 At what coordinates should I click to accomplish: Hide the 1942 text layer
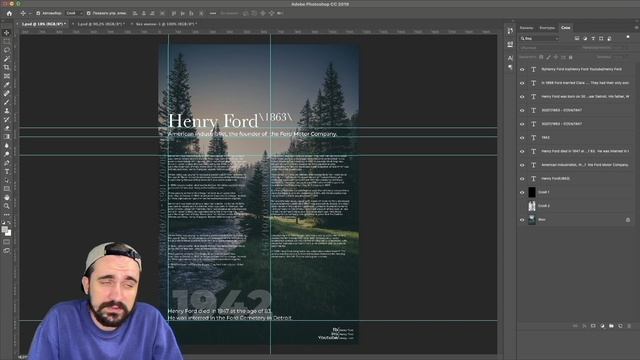[x=522, y=138]
